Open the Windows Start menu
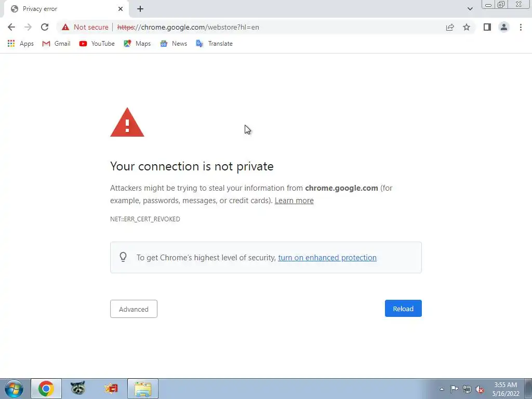 click(x=14, y=389)
